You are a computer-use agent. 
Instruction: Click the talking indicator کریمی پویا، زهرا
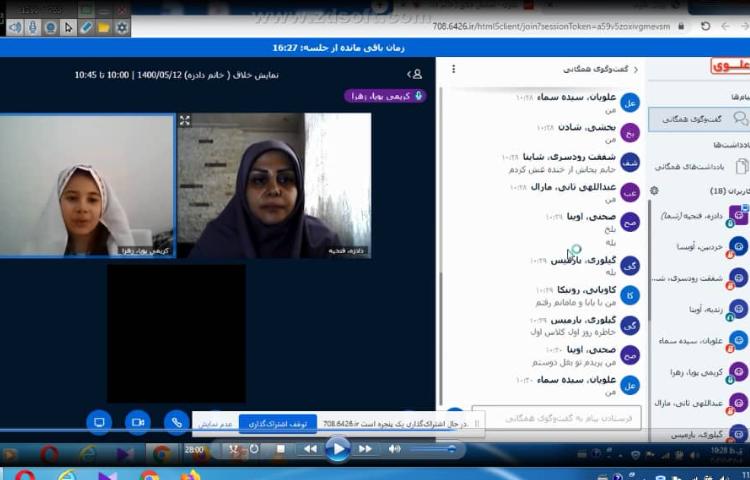[x=385, y=96]
